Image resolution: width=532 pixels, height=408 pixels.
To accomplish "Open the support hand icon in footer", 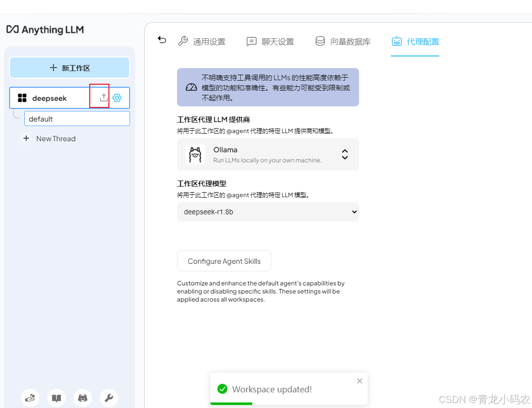I will [30, 397].
